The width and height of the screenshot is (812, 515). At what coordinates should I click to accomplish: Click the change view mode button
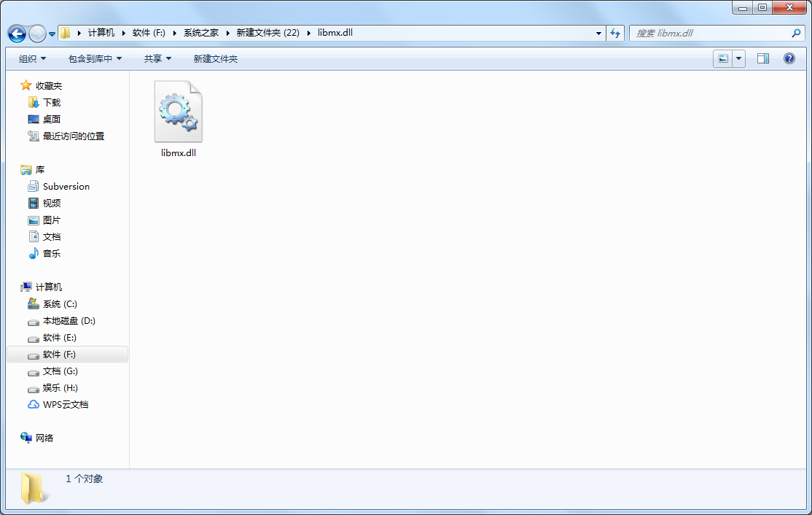(722, 58)
